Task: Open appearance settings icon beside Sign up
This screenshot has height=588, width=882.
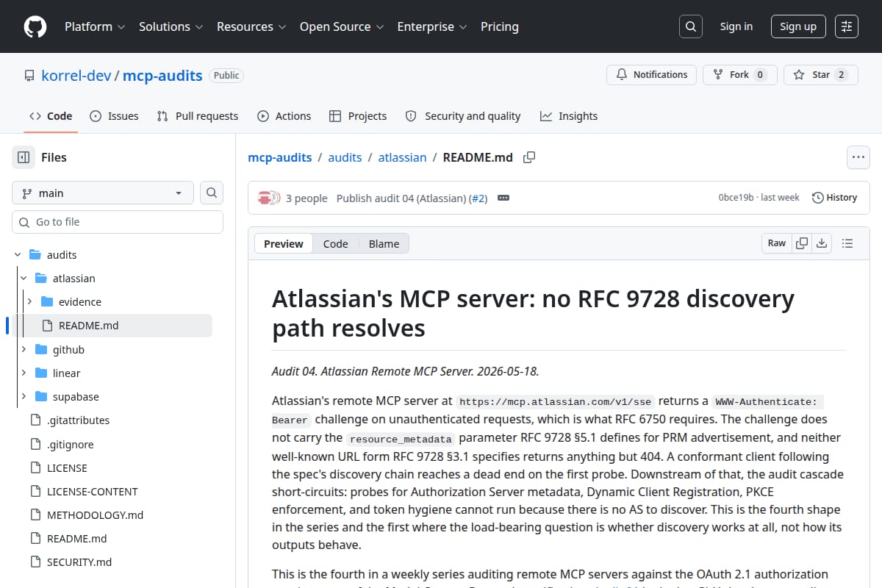Action: (x=847, y=26)
